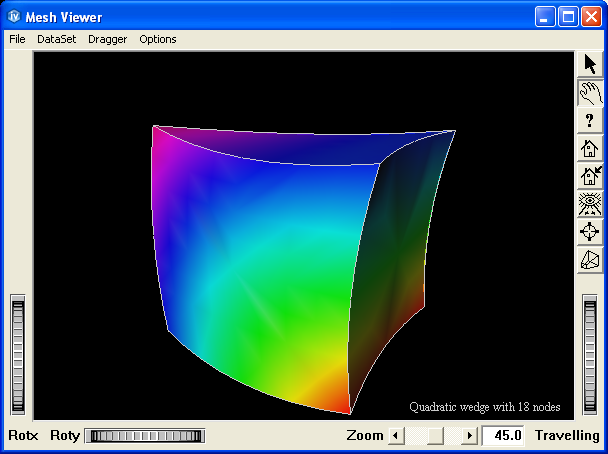
Task: Click the Zoom slider left arrow
Action: click(394, 436)
